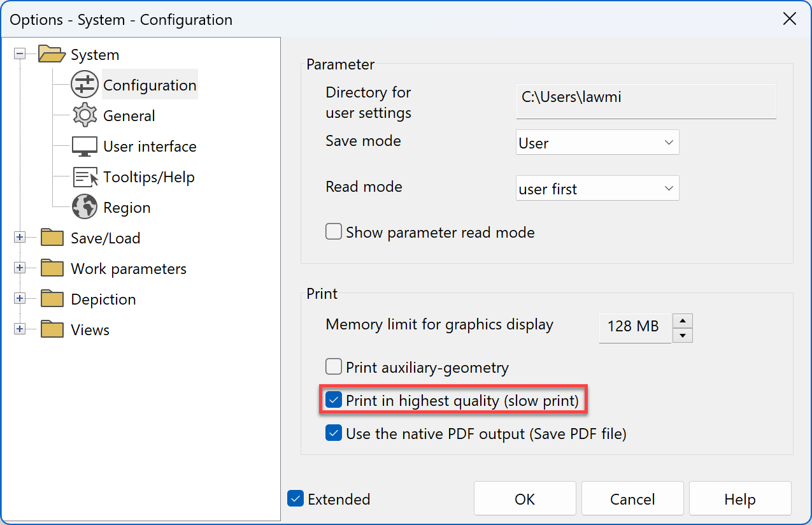Disable Print in highest quality

[333, 399]
